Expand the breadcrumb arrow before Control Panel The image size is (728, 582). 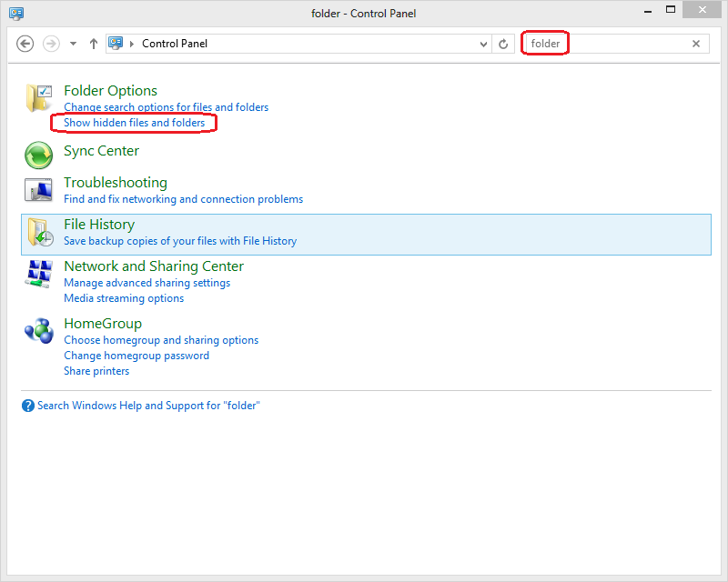tap(132, 44)
